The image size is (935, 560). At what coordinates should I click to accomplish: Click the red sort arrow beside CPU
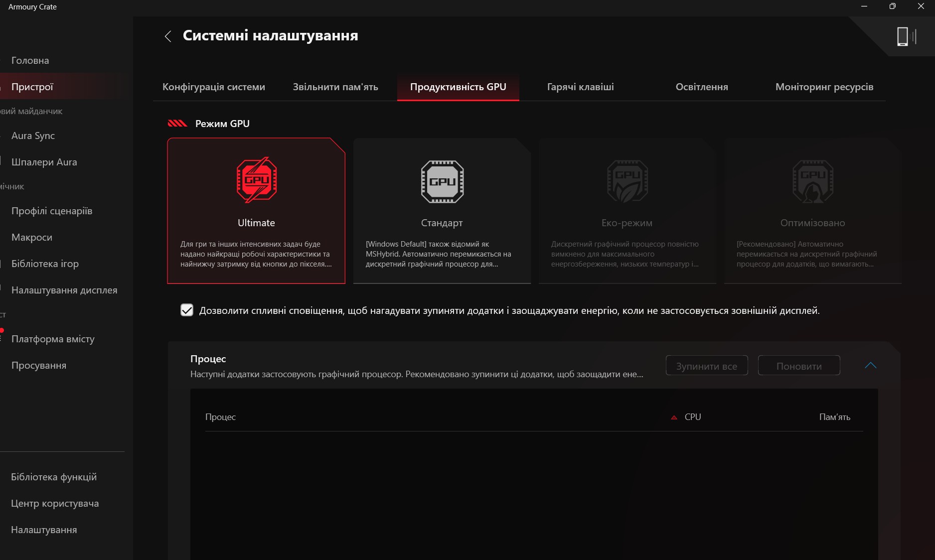674,418
